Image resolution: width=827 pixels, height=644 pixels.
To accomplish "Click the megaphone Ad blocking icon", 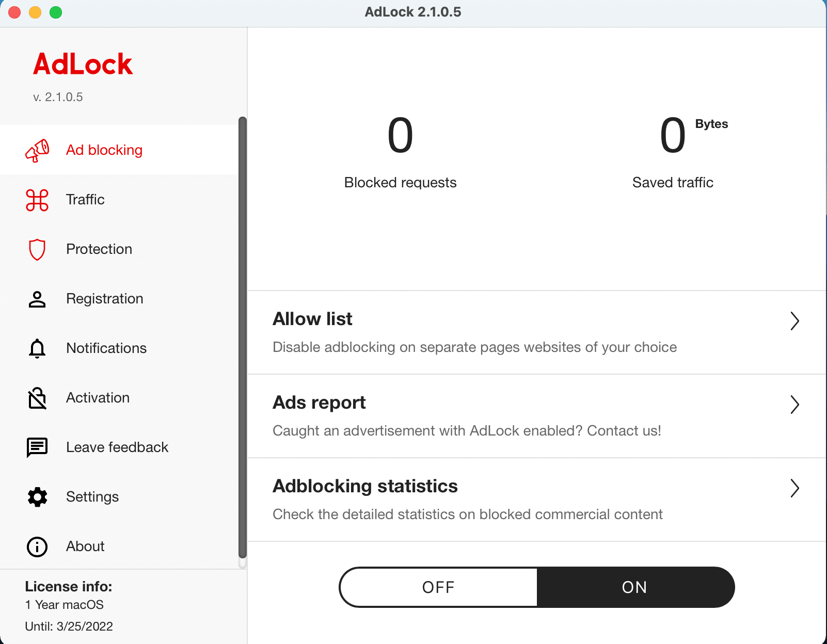I will 37,150.
